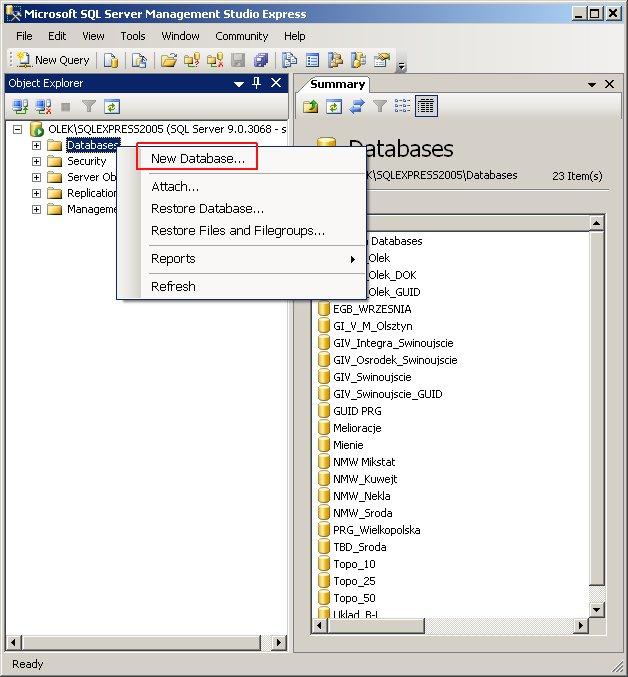Select GI_V_M_Olsztyn database in Summary list

pos(372,326)
